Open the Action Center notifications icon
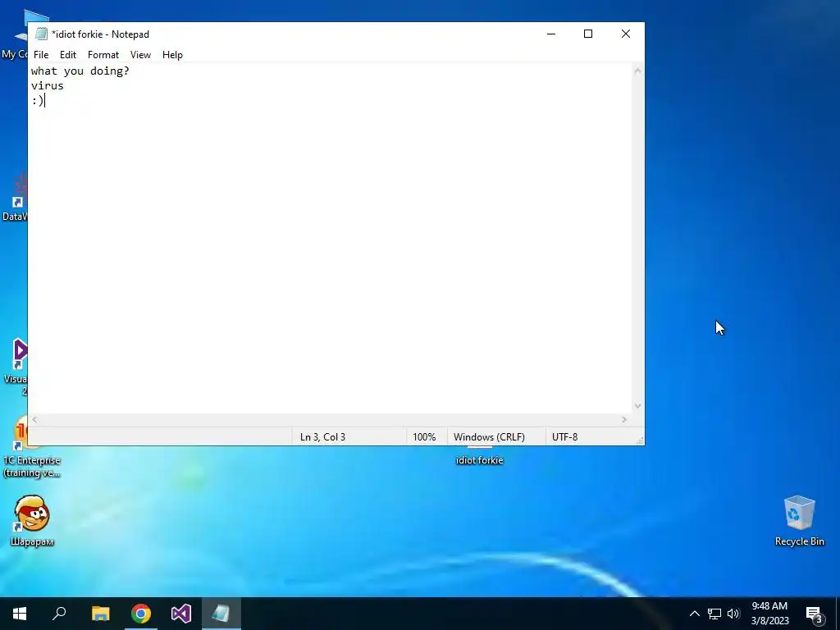This screenshot has width=840, height=630. coord(815,614)
